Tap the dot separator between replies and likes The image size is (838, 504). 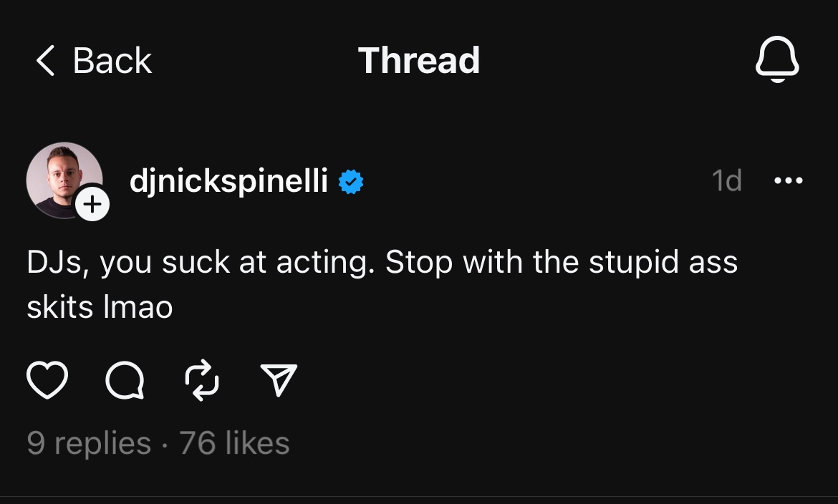165,444
